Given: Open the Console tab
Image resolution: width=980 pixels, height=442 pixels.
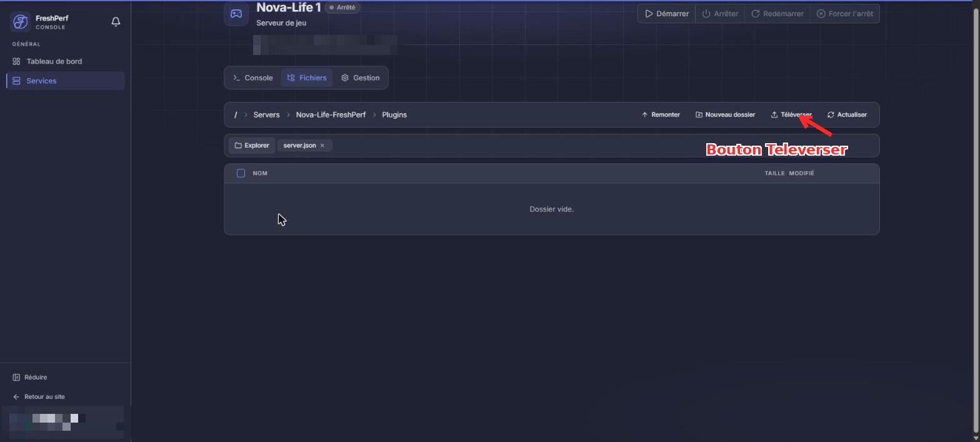Looking at the screenshot, I should point(252,78).
